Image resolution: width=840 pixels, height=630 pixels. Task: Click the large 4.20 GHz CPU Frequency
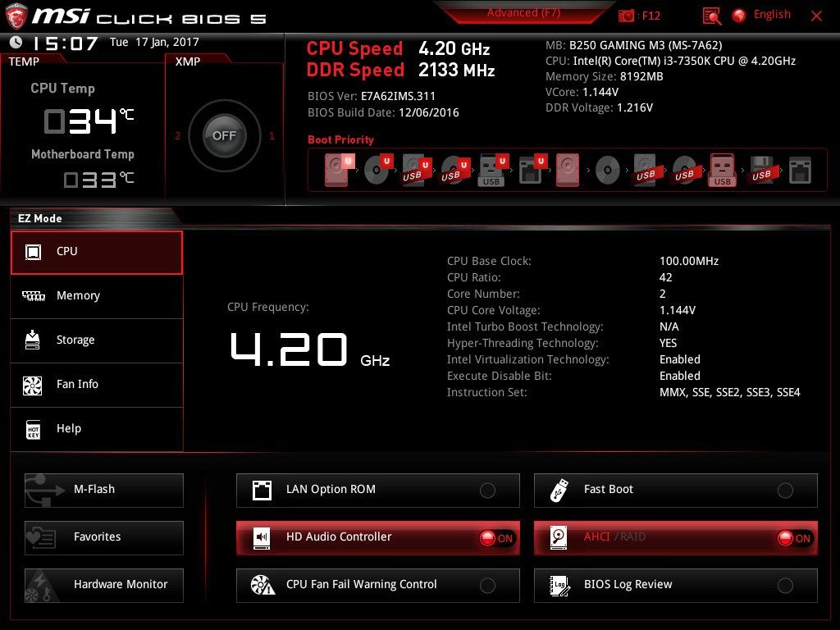point(309,350)
